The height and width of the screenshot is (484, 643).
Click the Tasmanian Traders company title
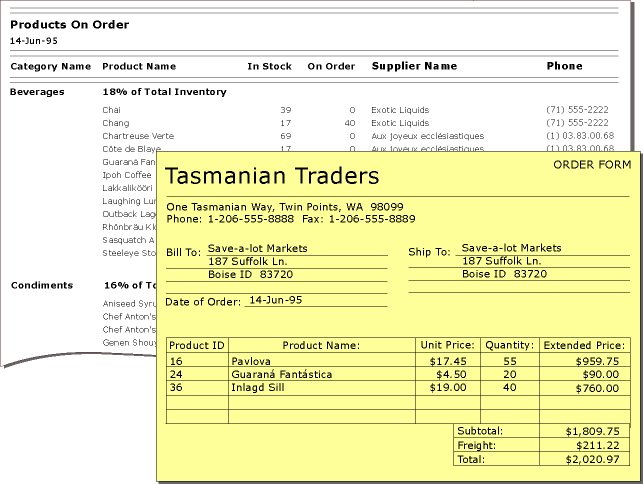272,178
